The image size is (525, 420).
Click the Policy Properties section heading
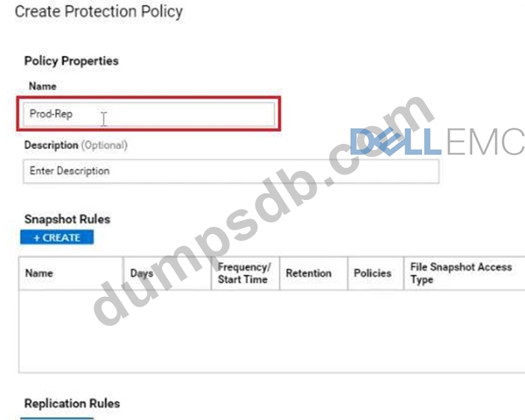[x=71, y=60]
